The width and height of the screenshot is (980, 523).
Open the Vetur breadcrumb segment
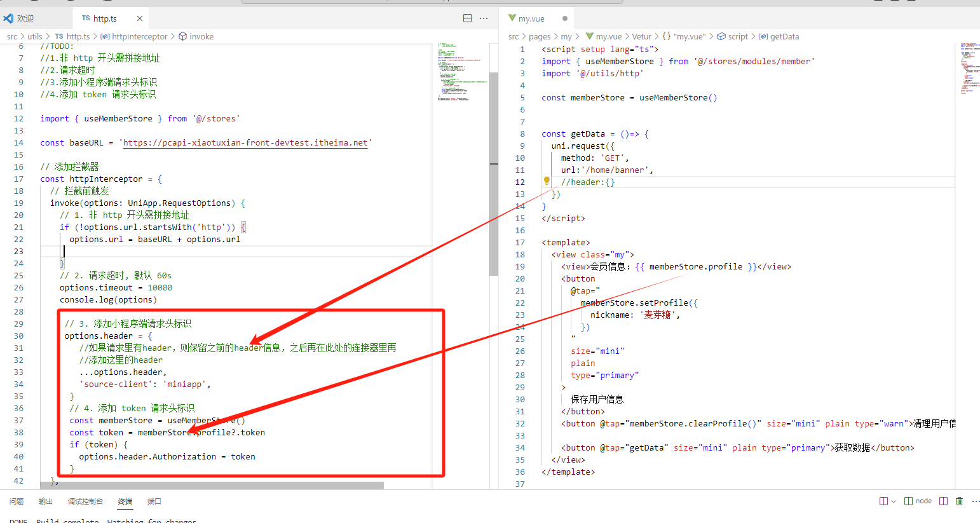[x=642, y=36]
